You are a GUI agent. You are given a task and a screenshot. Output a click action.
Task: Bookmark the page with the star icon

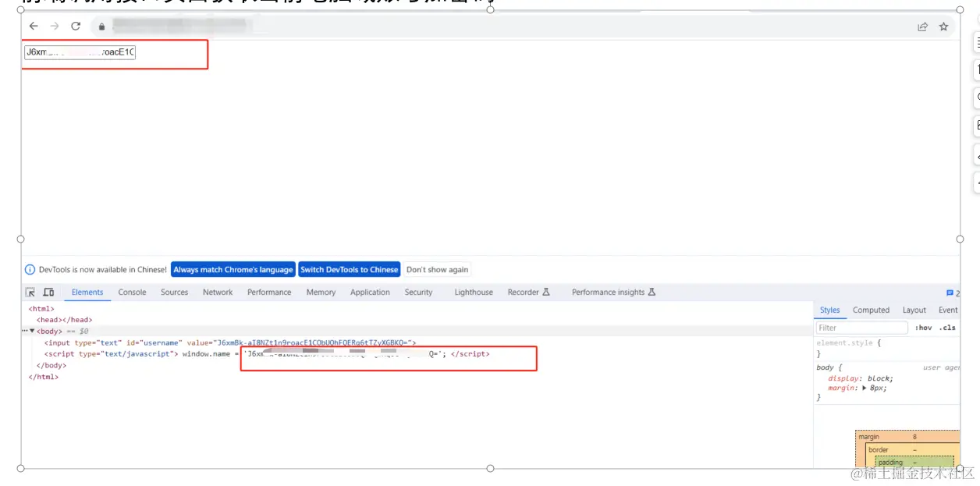point(943,27)
